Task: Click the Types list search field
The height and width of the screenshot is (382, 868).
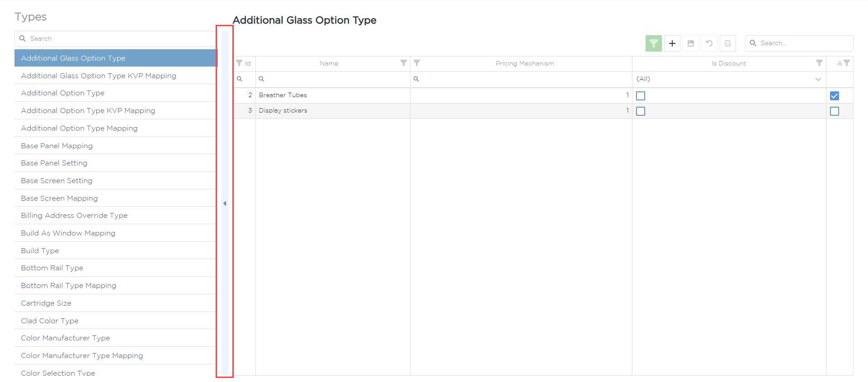Action: [x=116, y=39]
